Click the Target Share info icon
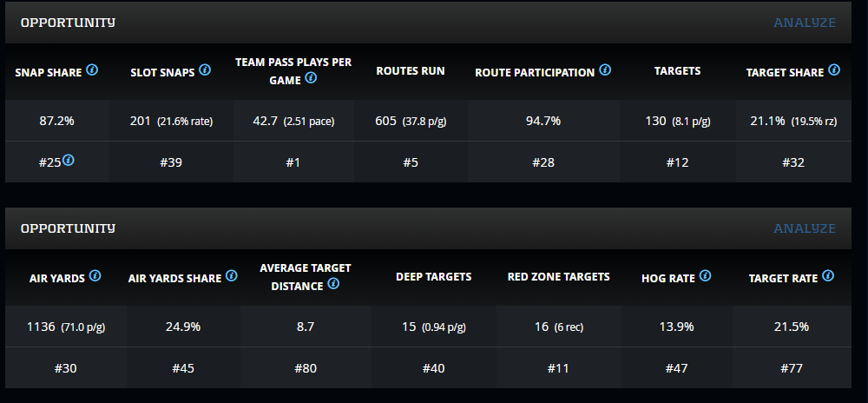The width and height of the screenshot is (868, 403). click(x=834, y=69)
